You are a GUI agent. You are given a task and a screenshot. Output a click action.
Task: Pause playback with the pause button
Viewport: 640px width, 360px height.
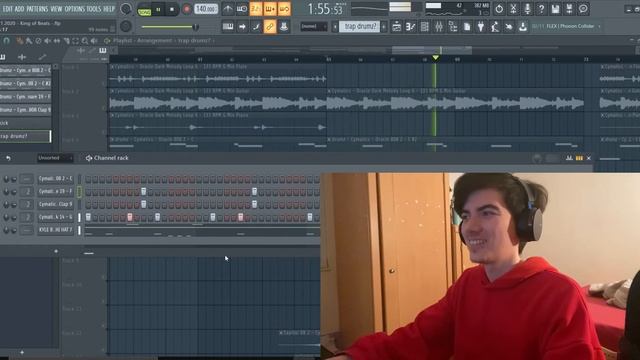[158, 9]
